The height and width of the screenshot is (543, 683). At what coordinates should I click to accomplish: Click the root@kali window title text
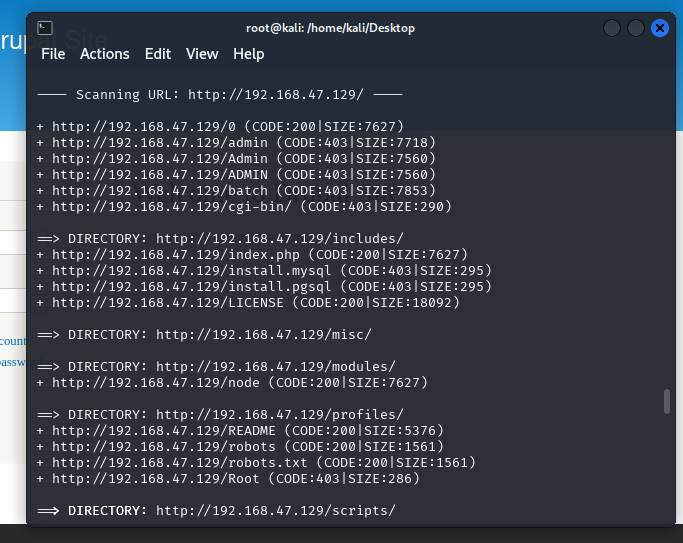(330, 28)
